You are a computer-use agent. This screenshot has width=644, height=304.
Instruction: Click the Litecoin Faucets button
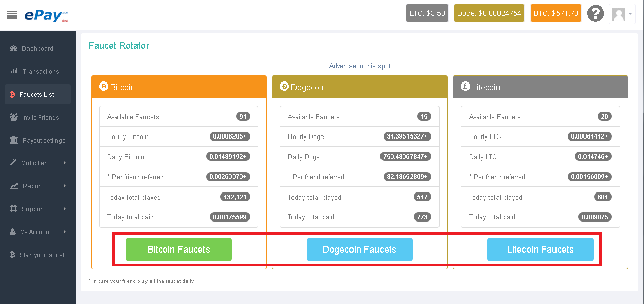point(540,250)
